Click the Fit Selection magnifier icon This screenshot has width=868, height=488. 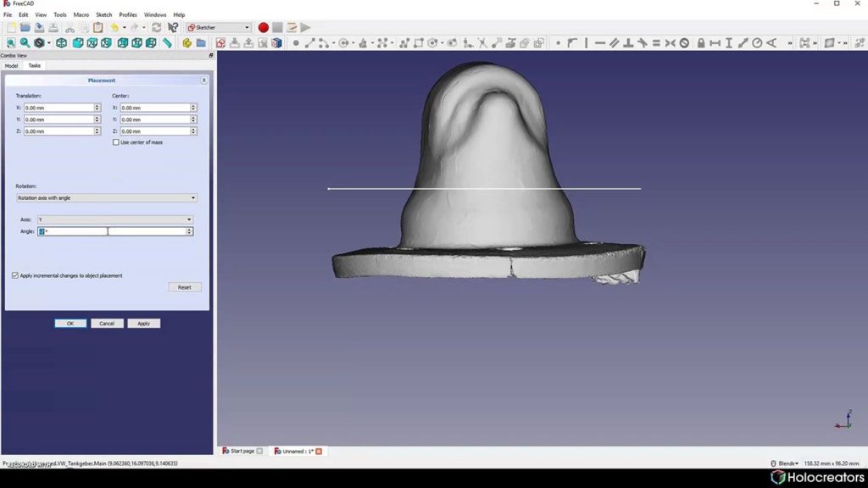pos(25,43)
